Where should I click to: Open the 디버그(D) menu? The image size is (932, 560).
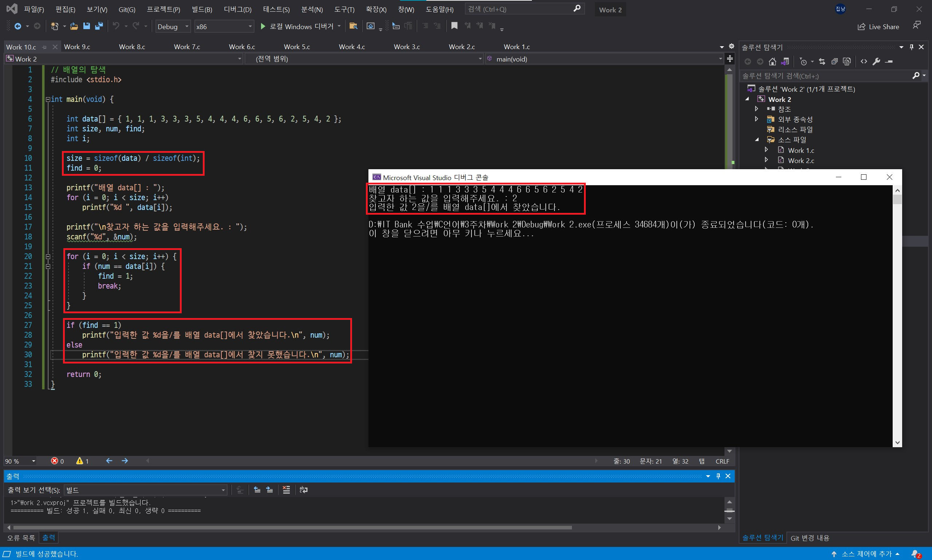(237, 9)
